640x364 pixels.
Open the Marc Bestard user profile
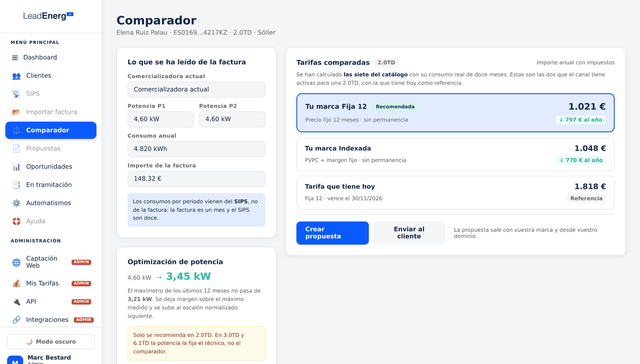click(x=51, y=360)
